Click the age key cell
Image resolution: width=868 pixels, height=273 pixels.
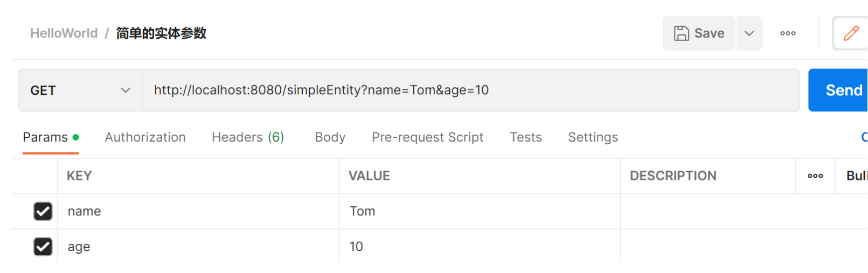pyautogui.click(x=198, y=247)
